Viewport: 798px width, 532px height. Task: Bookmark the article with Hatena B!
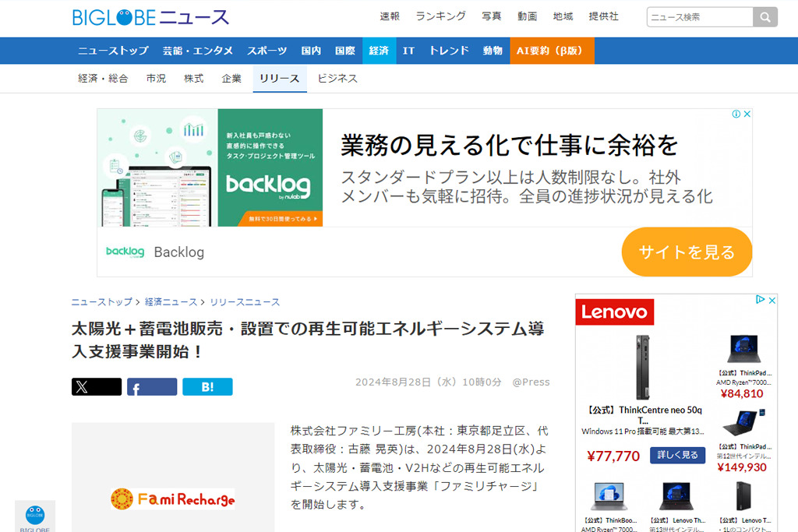(x=207, y=386)
